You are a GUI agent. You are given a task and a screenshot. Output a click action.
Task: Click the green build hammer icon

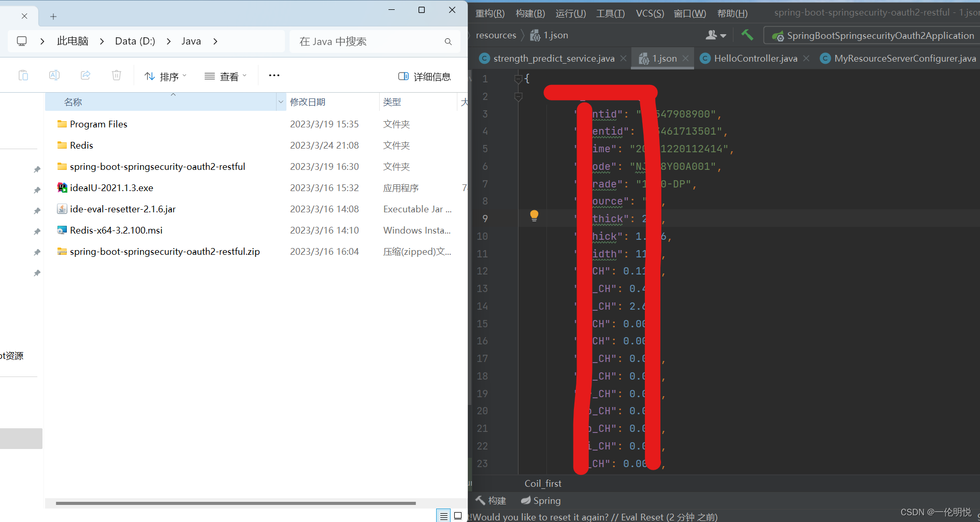(x=747, y=35)
